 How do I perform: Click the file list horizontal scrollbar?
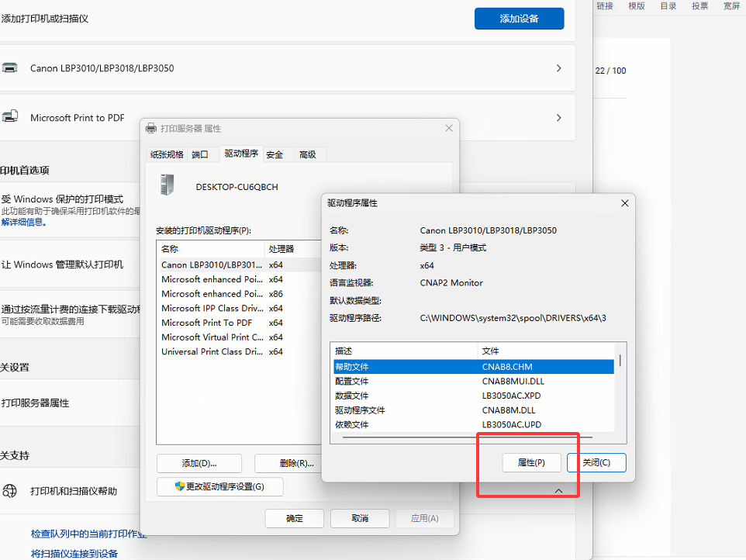(468, 437)
